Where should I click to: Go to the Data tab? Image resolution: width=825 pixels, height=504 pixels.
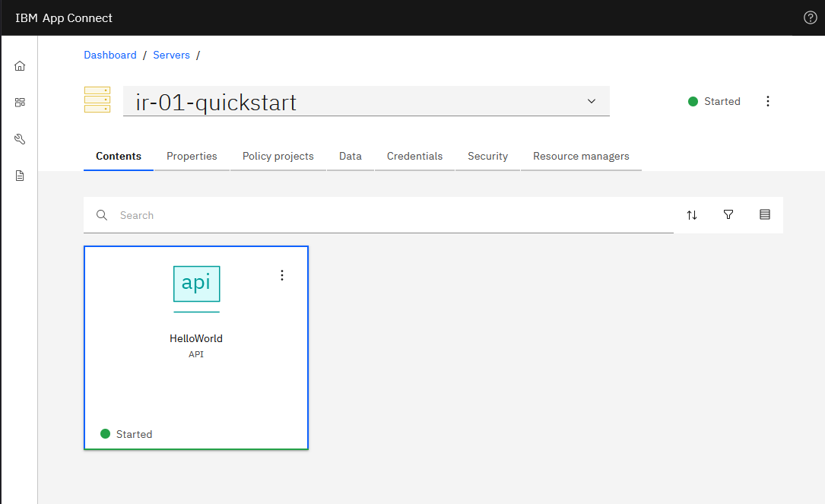click(351, 157)
